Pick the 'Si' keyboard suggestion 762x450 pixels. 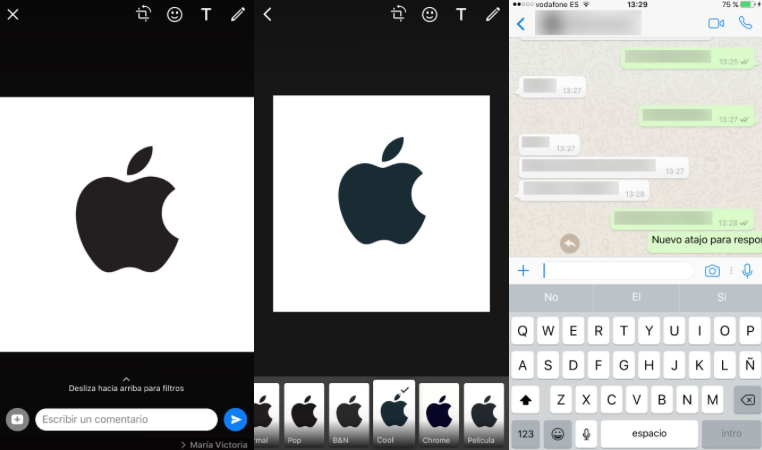[721, 297]
